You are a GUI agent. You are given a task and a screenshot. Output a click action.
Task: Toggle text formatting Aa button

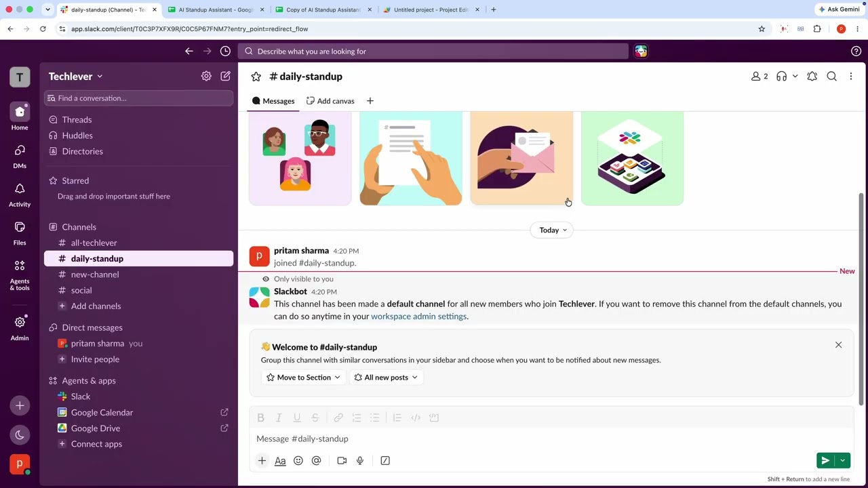tap(280, 461)
